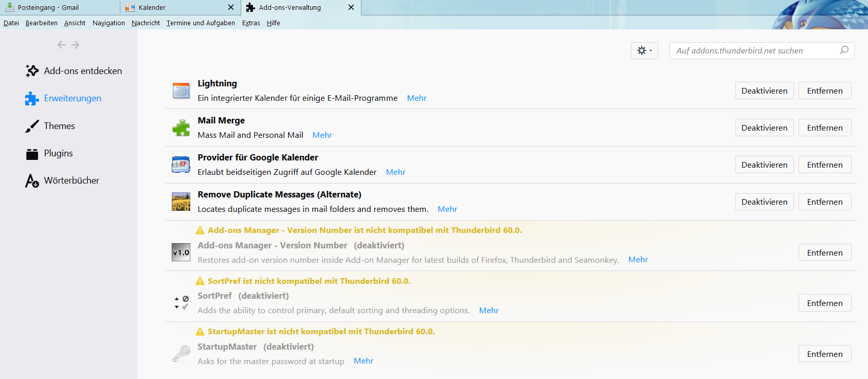Click the Mail Merge green puzzle icon
This screenshot has height=379, width=868.
[x=181, y=128]
